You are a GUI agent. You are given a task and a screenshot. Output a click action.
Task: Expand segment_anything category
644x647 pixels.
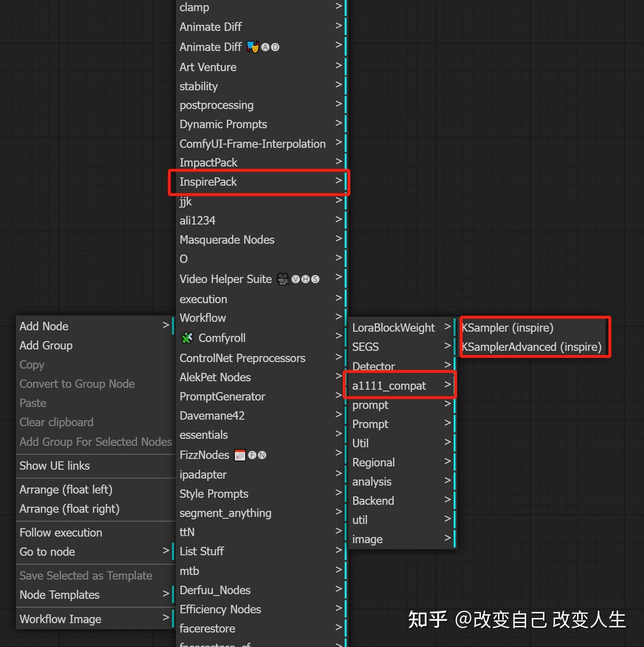click(261, 513)
